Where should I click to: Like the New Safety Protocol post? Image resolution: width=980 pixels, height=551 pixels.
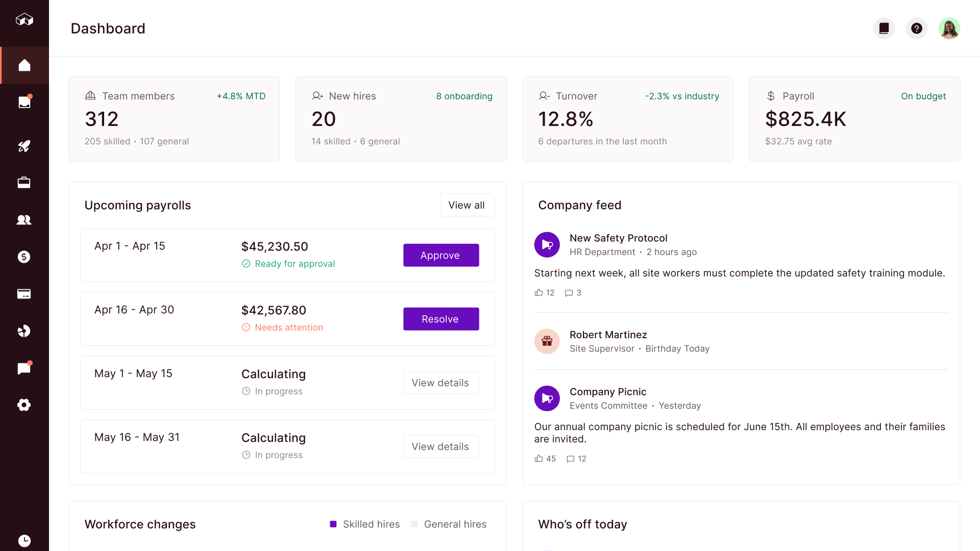(538, 292)
